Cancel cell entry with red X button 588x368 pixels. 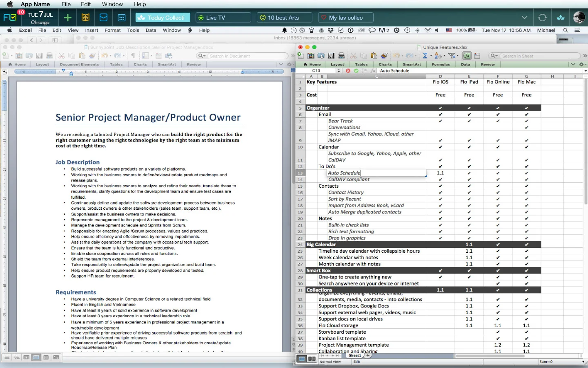[348, 71]
